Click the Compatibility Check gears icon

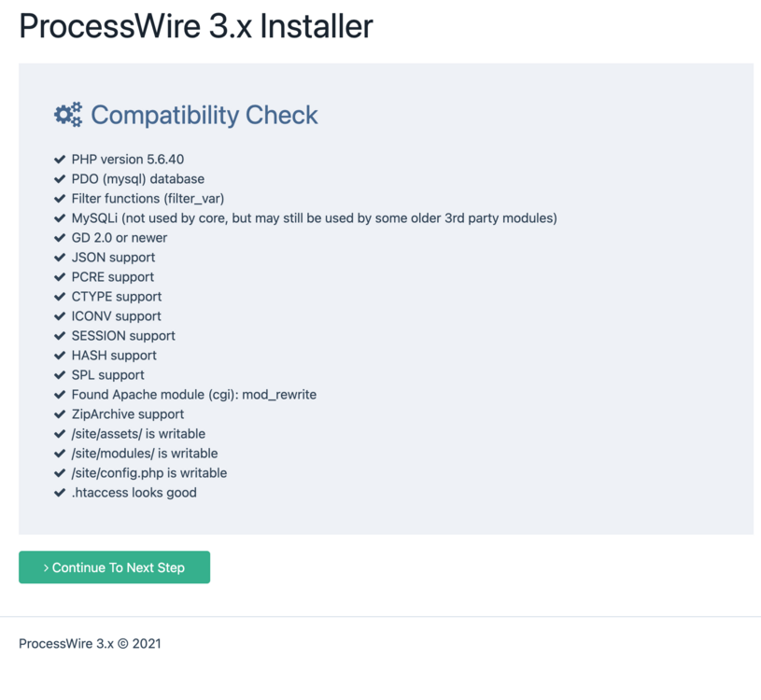[x=67, y=115]
